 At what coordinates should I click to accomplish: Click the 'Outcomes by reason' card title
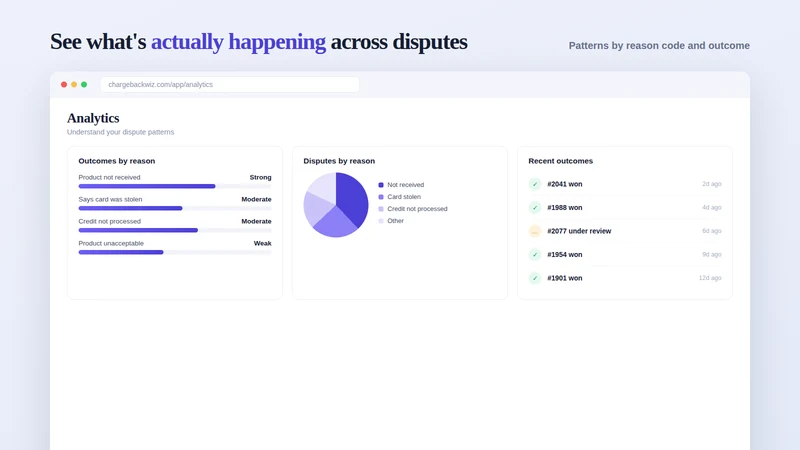117,161
